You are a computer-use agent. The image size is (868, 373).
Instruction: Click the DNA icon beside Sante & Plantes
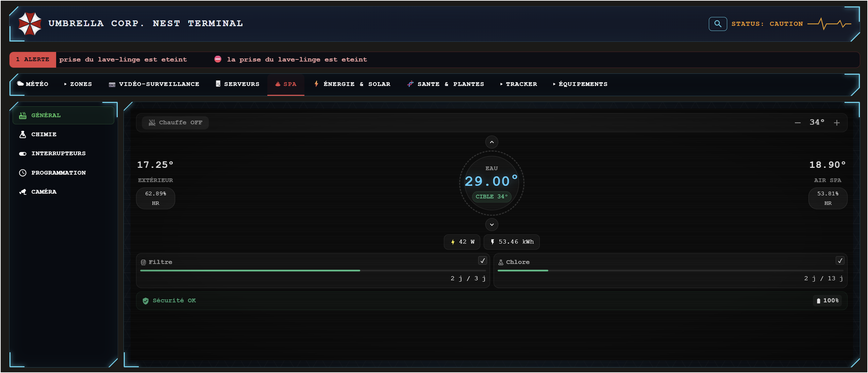(411, 84)
